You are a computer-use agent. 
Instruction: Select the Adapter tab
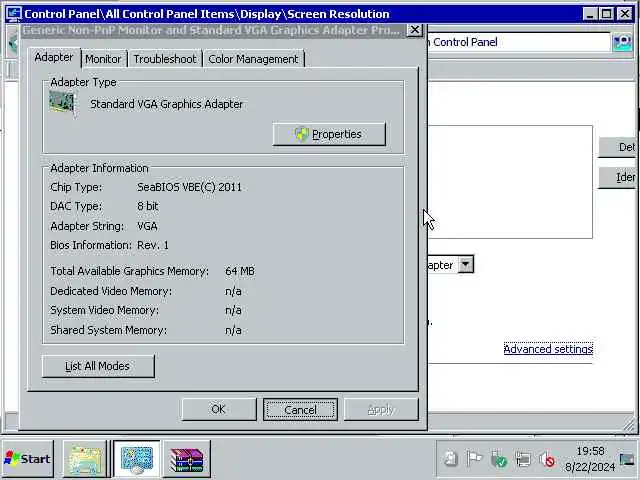(x=54, y=57)
